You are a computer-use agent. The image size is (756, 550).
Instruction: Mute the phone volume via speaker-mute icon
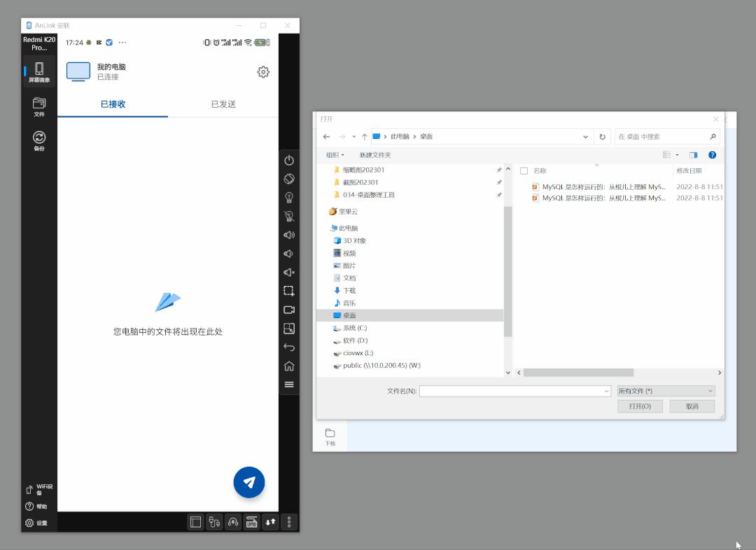(289, 272)
